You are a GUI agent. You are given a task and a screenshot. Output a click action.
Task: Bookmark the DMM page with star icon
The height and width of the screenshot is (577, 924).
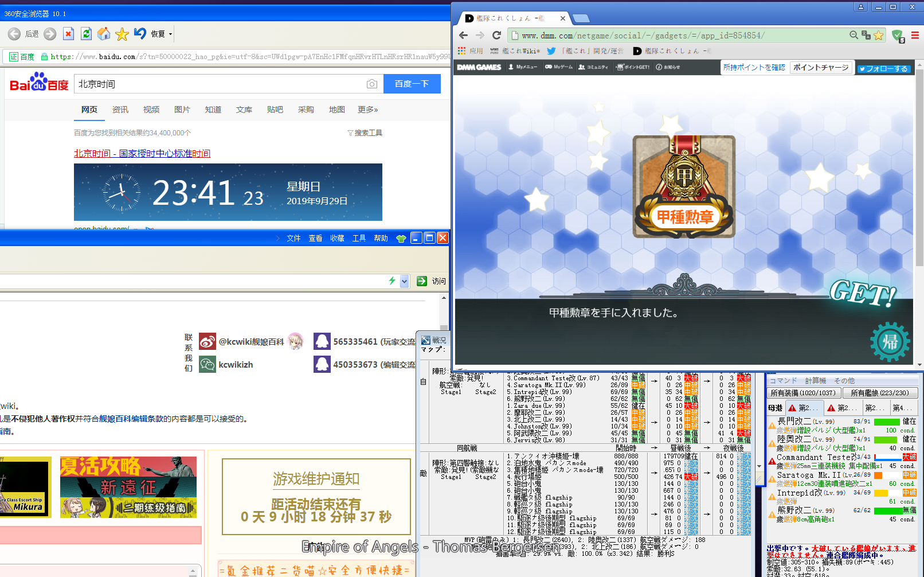pyautogui.click(x=878, y=35)
